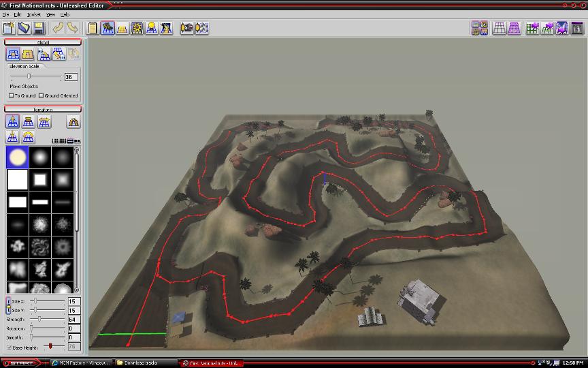Open the sun lighting tool icon

click(x=137, y=28)
